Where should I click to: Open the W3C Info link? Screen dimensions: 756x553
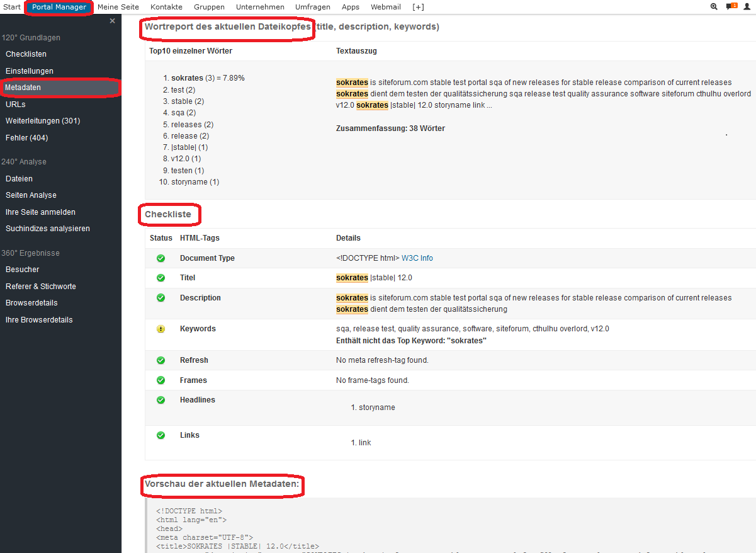[417, 258]
